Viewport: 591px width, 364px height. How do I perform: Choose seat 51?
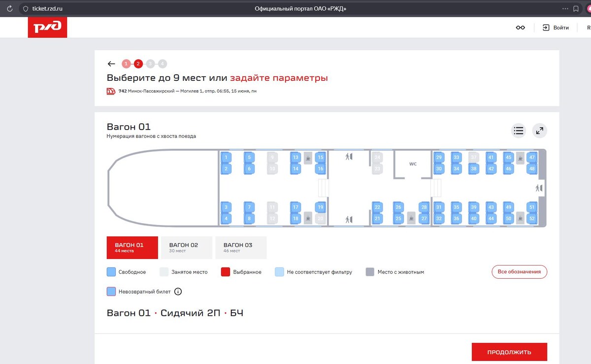[x=532, y=207]
